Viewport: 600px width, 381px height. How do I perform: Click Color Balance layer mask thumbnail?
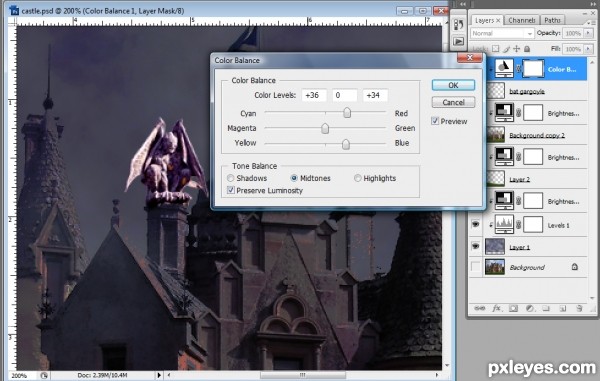(533, 69)
